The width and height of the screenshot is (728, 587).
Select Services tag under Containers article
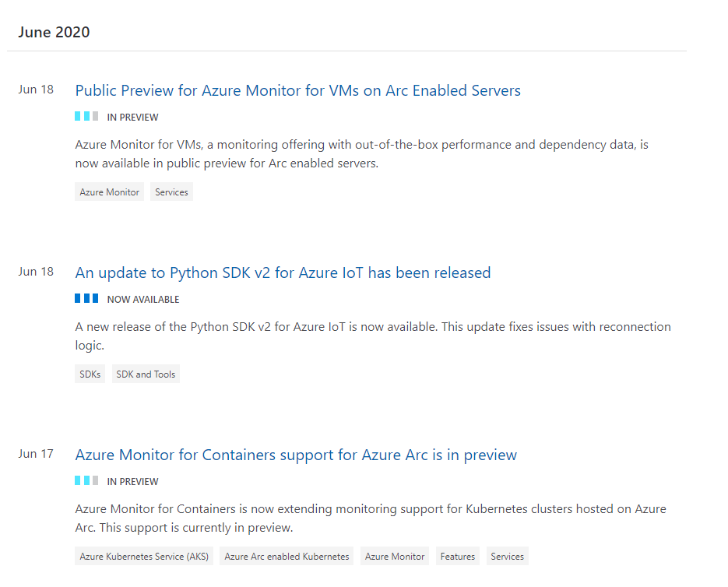(x=507, y=556)
